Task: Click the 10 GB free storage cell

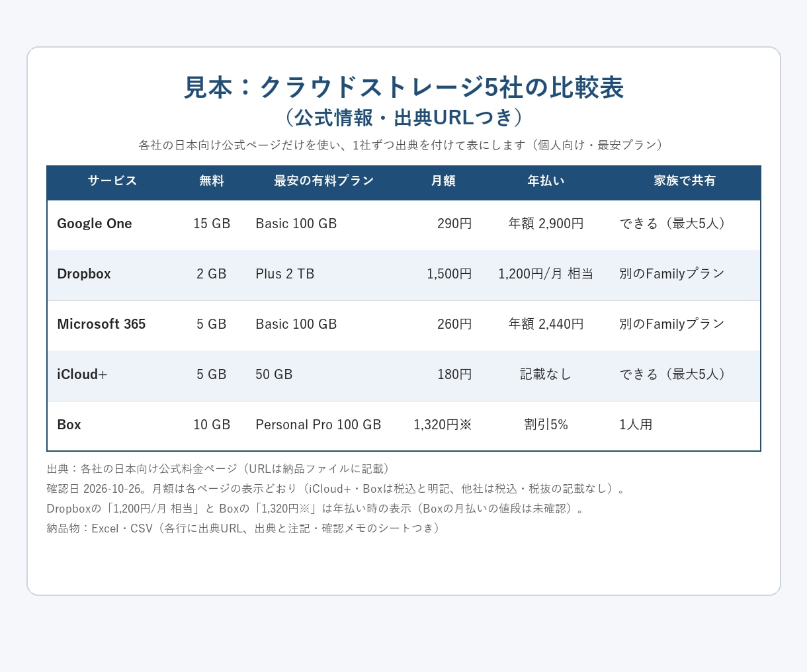Action: (x=212, y=425)
